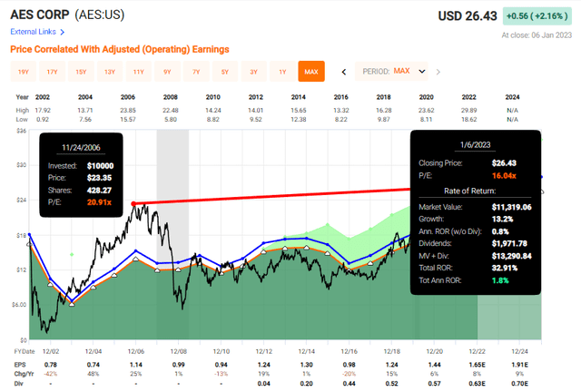The image size is (581, 392).
Task: Click the +0.56 (+2.16%) price change badge
Action: [x=537, y=16]
